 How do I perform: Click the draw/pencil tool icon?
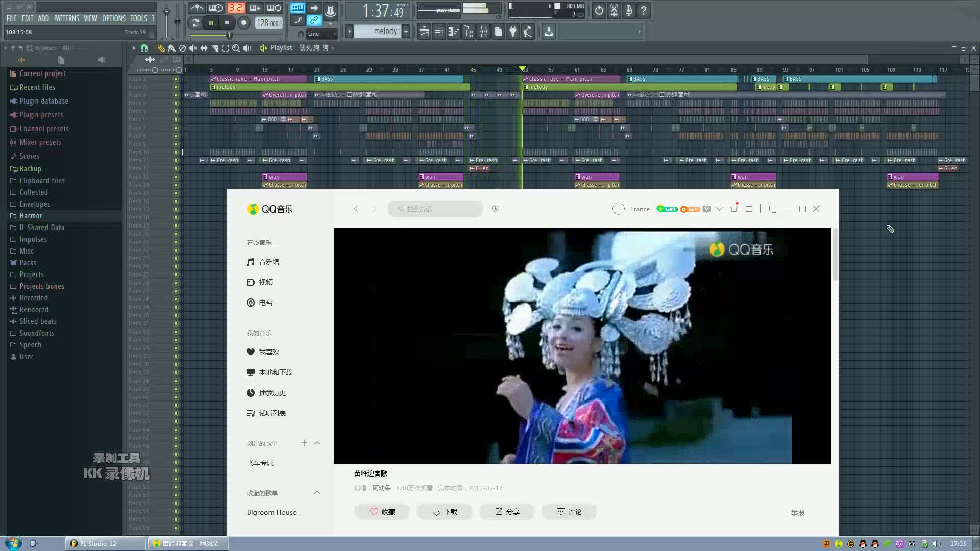[x=161, y=48]
